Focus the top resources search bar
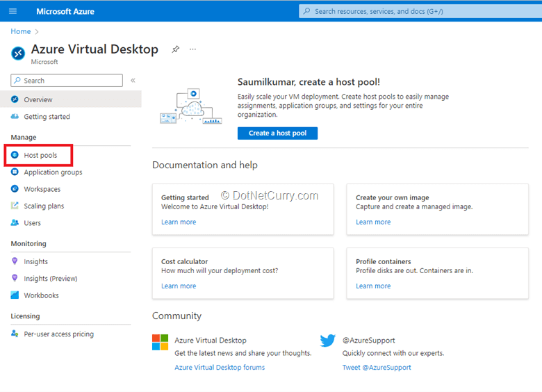Screen dimensions: 542x392 pyautogui.click(x=420, y=11)
